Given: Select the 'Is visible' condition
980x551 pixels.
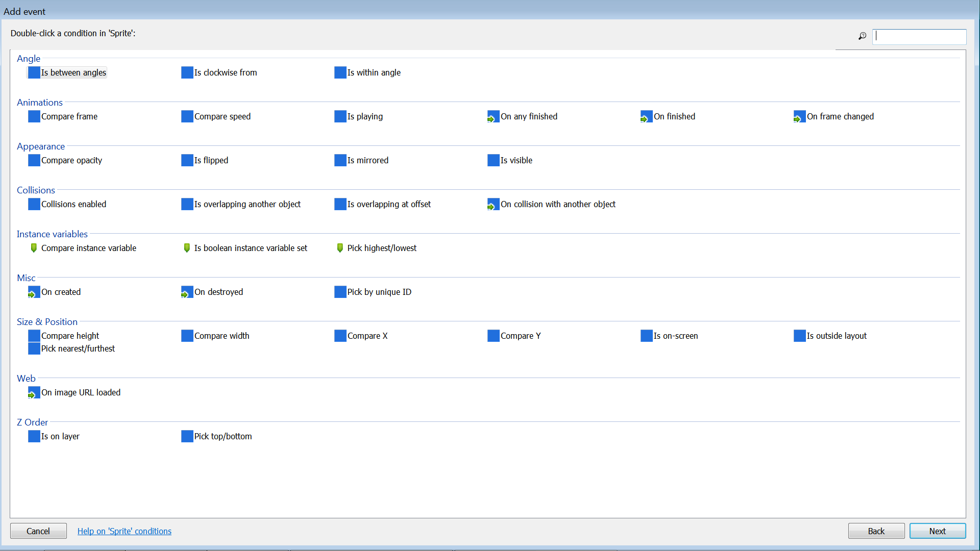Looking at the screenshot, I should [516, 161].
